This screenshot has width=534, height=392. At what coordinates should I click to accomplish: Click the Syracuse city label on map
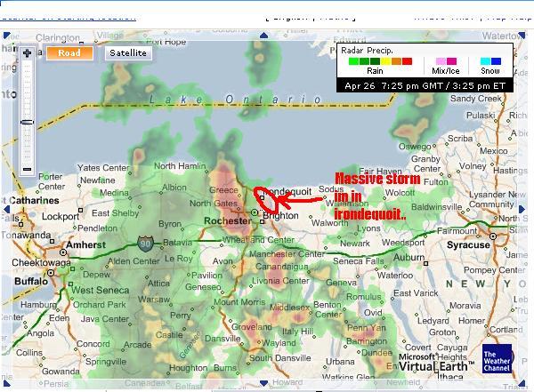tap(469, 244)
